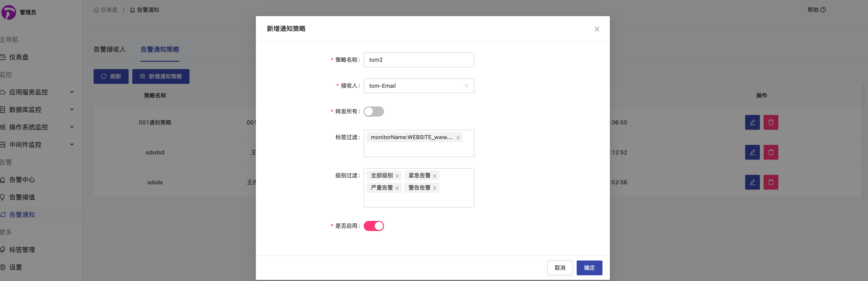Remove the 严重告警 level tag

pyautogui.click(x=397, y=188)
